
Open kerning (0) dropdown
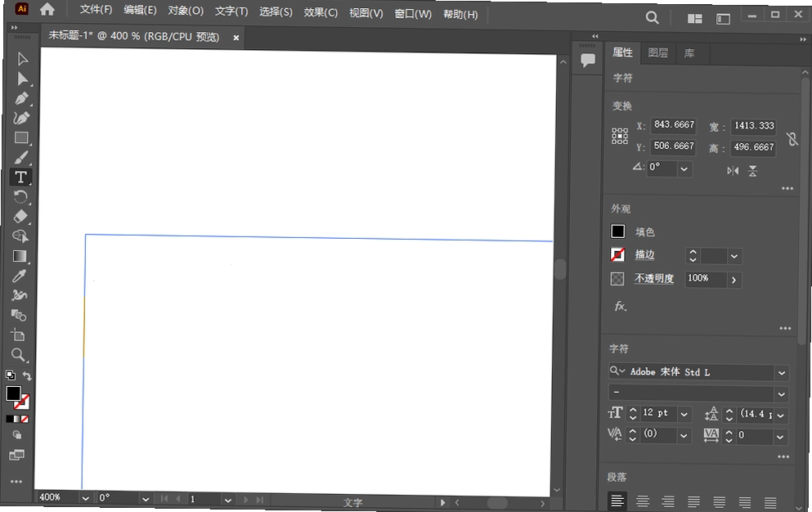click(x=683, y=436)
